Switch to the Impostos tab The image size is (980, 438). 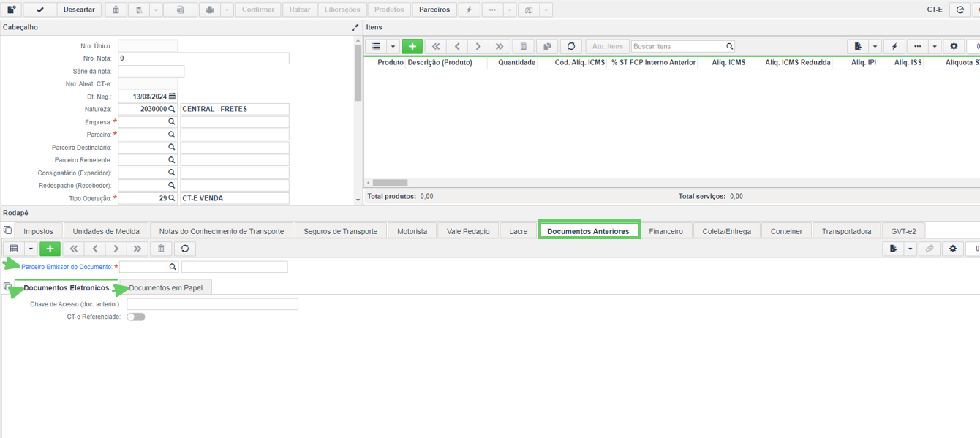pos(39,231)
